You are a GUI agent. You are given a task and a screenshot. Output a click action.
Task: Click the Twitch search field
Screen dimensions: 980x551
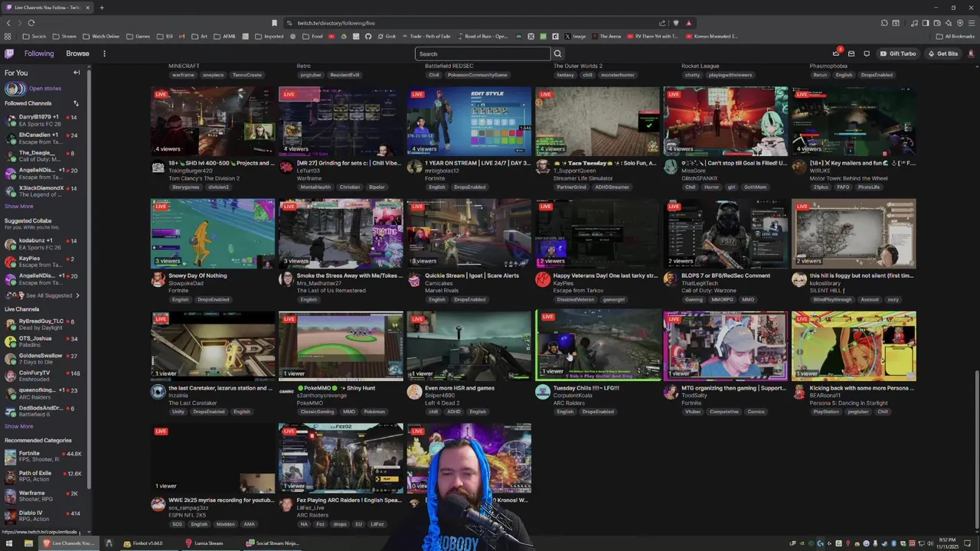tap(482, 54)
